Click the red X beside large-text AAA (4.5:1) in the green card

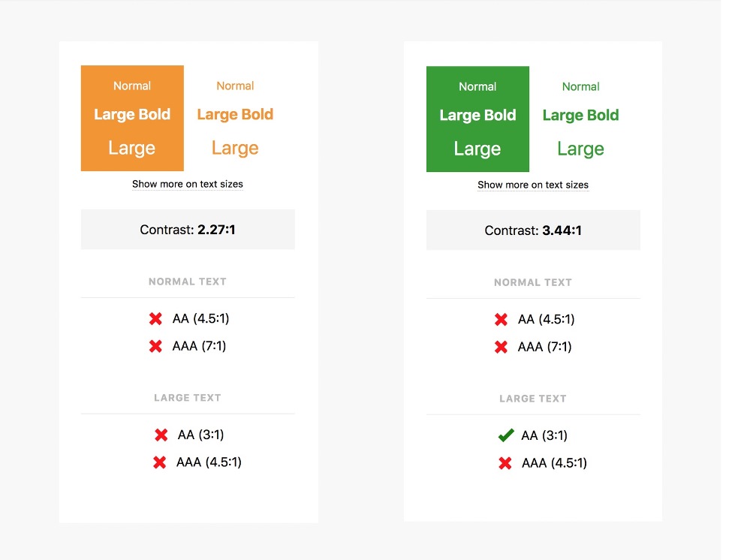505,463
